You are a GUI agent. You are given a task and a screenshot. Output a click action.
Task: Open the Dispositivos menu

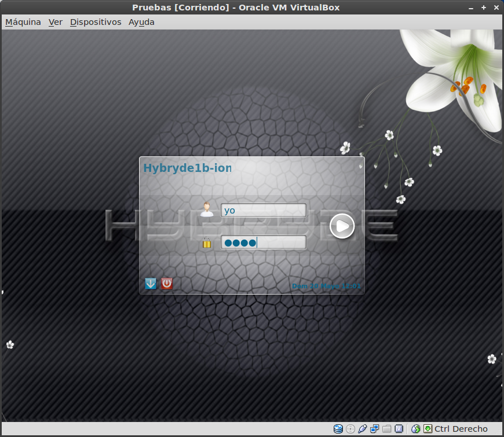point(95,21)
